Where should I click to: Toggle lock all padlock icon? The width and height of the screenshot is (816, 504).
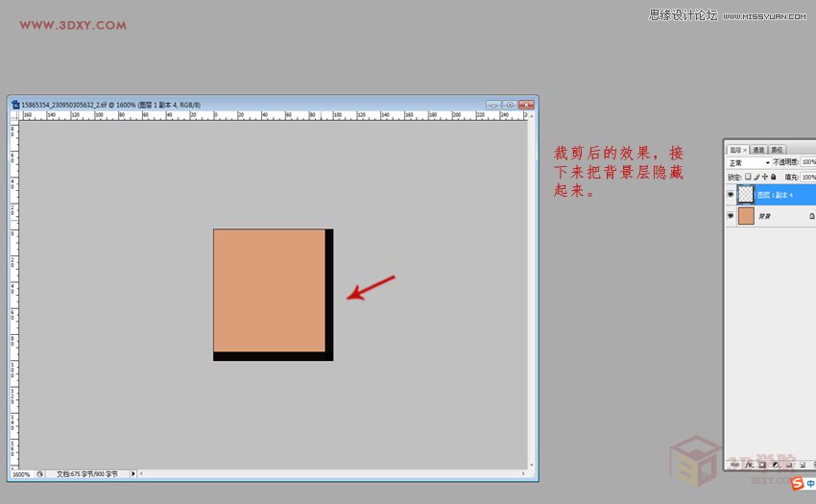(x=774, y=177)
